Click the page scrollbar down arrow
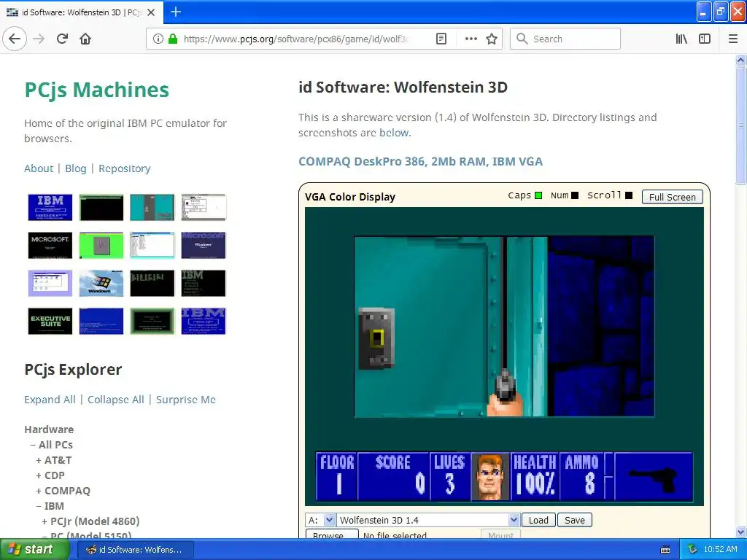This screenshot has width=747, height=560. (740, 532)
